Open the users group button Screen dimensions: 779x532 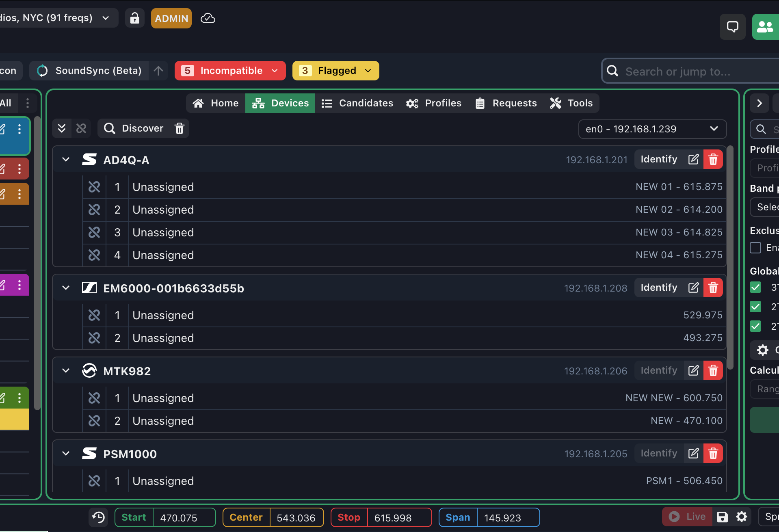tap(765, 27)
